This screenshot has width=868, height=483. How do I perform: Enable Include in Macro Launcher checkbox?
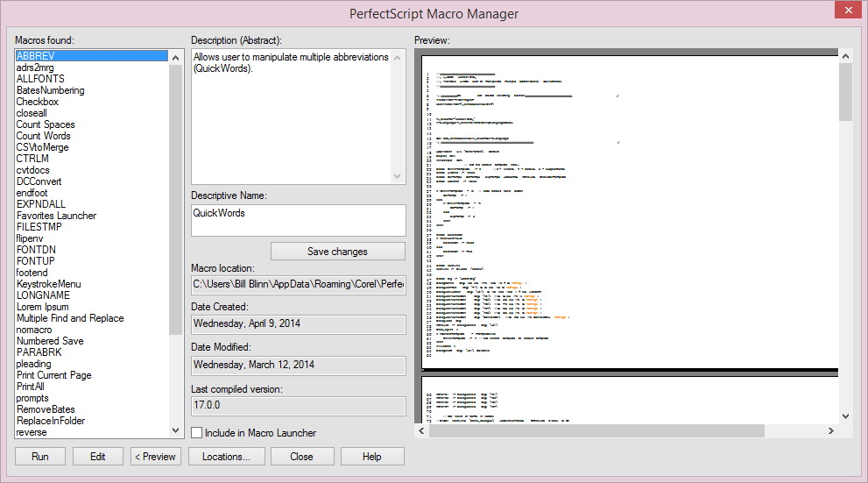tap(196, 432)
